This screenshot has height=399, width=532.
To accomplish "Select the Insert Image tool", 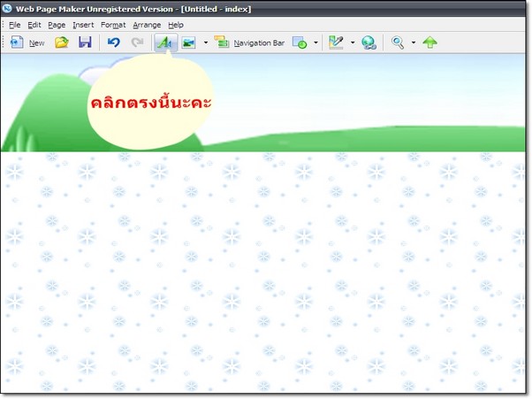I will (188, 42).
